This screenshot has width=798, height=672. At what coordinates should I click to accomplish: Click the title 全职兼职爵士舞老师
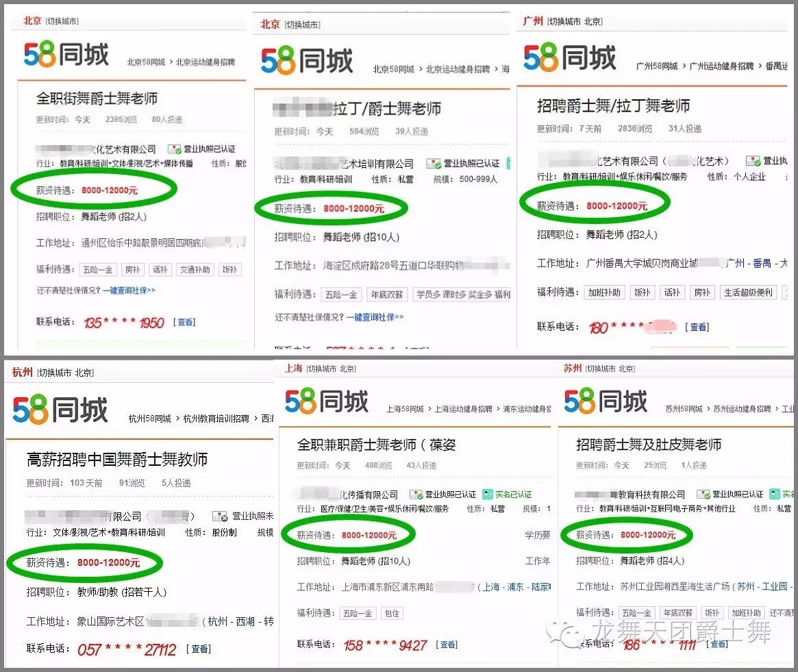pyautogui.click(x=356, y=445)
